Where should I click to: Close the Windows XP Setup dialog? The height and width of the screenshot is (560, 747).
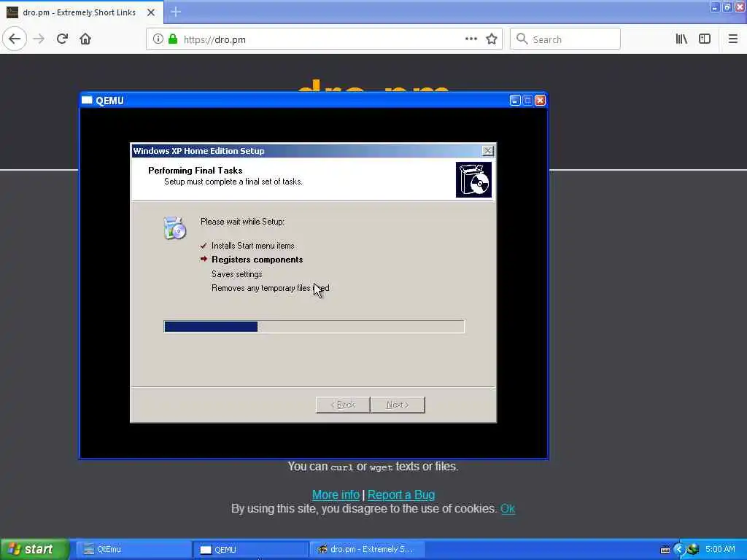(487, 150)
